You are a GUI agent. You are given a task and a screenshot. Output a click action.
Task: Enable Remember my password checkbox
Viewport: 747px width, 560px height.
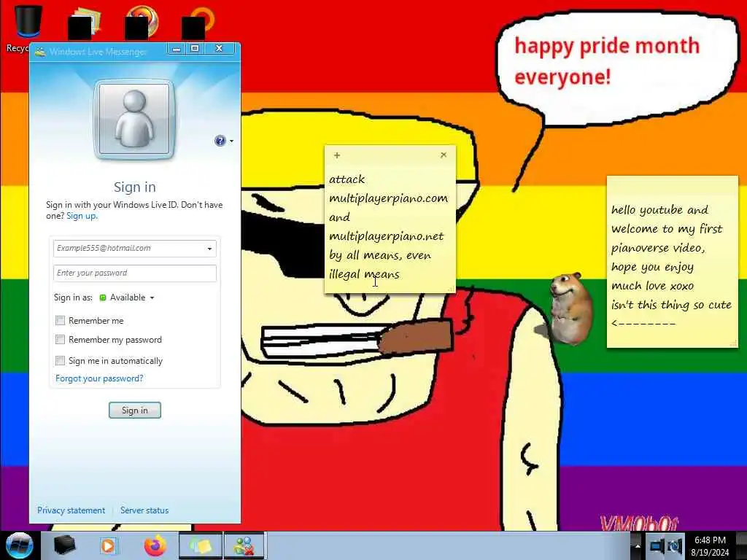pyautogui.click(x=60, y=340)
